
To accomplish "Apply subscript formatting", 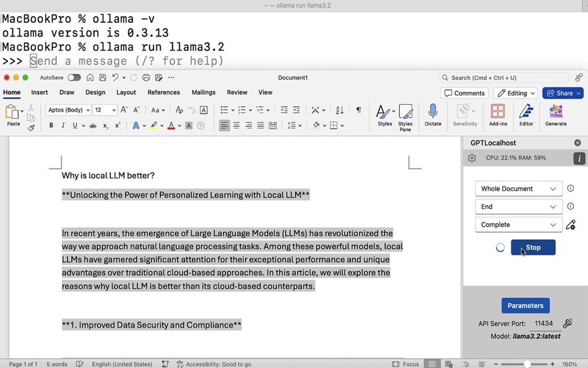I will pyautogui.click(x=106, y=125).
